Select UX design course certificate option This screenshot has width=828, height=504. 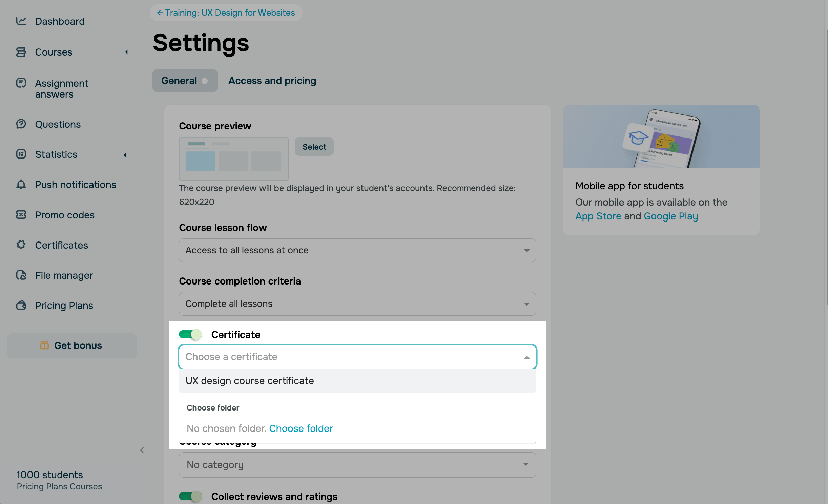[x=250, y=381]
